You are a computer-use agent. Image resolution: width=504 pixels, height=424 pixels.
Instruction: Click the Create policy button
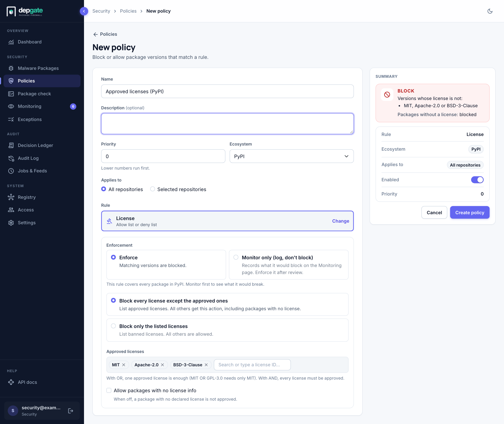click(470, 213)
